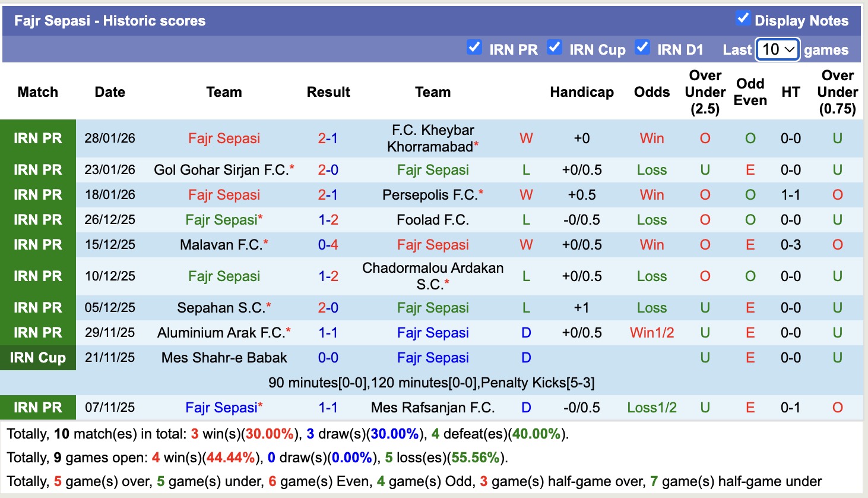This screenshot has width=868, height=498.
Task: Click the Foolad F.C. team name
Action: tap(433, 220)
